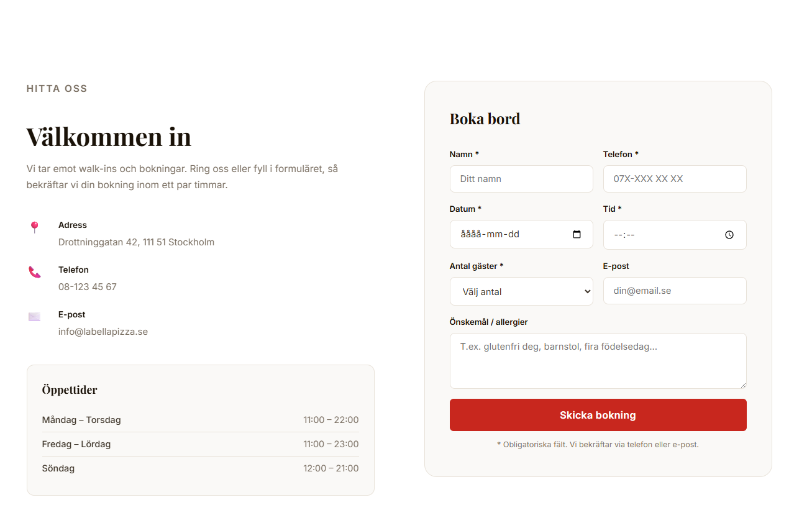The image size is (812, 523).
Task: Click the Söndag opening hours row
Action: click(200, 468)
